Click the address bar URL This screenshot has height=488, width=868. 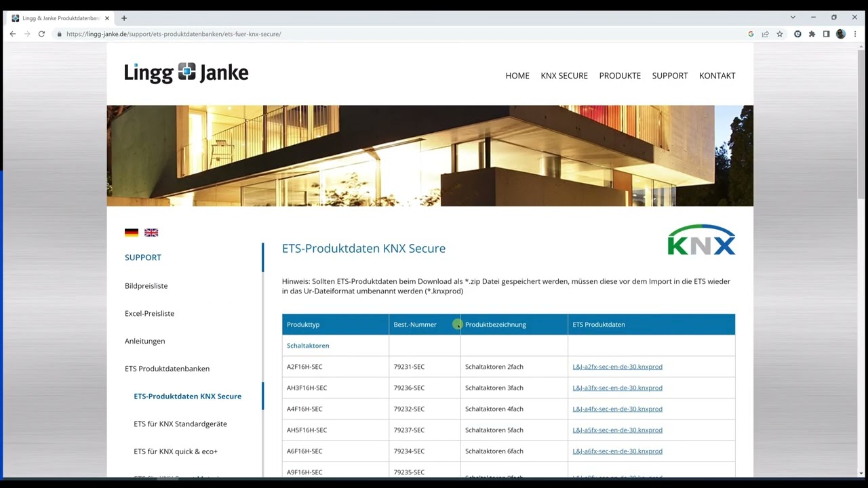[174, 34]
